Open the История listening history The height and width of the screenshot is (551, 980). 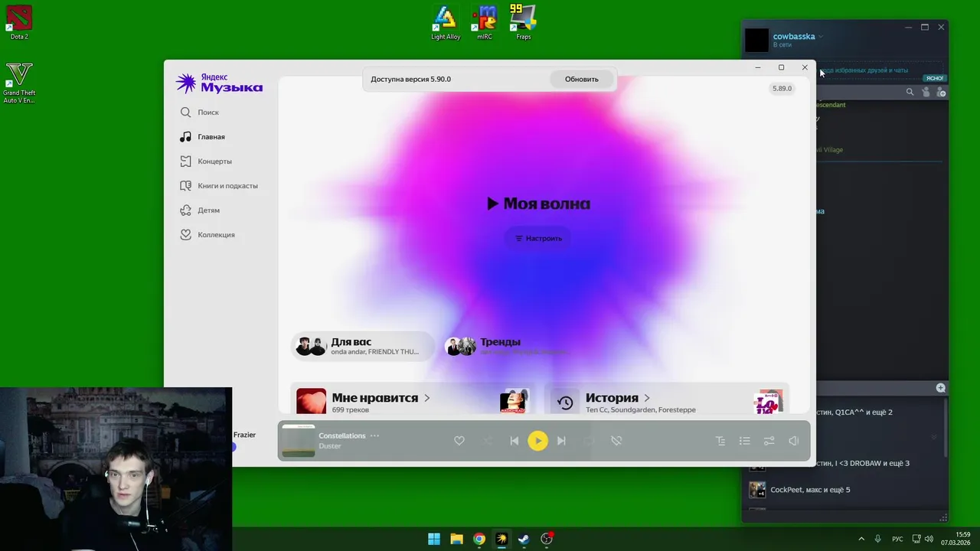(x=612, y=398)
